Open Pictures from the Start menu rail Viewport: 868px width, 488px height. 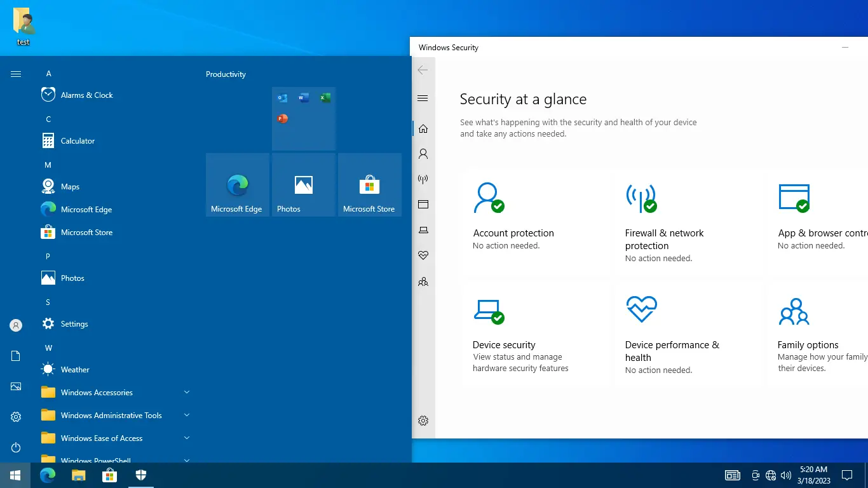16,386
